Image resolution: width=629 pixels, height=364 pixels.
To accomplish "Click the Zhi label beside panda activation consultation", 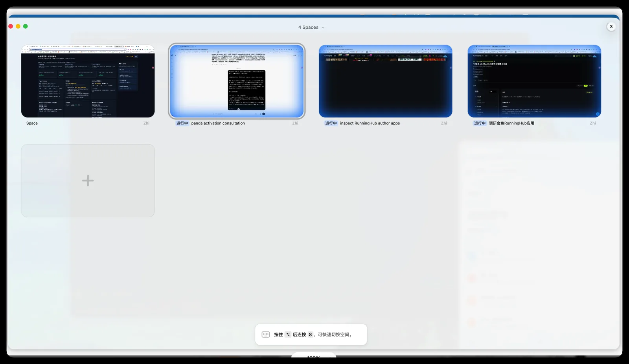I will pyautogui.click(x=295, y=123).
